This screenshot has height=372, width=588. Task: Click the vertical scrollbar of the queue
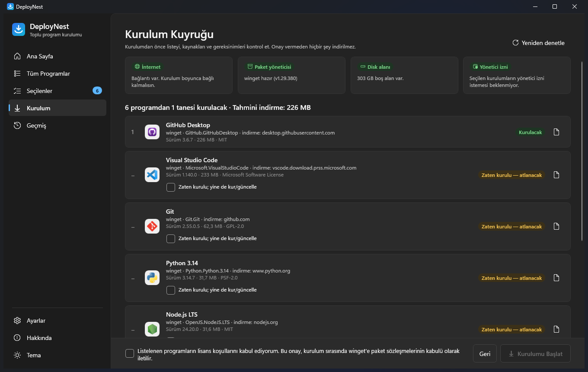[x=582, y=151]
